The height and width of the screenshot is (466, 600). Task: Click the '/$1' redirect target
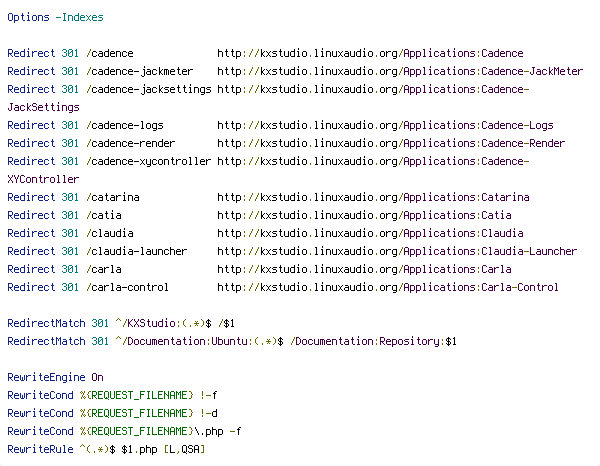[226, 324]
